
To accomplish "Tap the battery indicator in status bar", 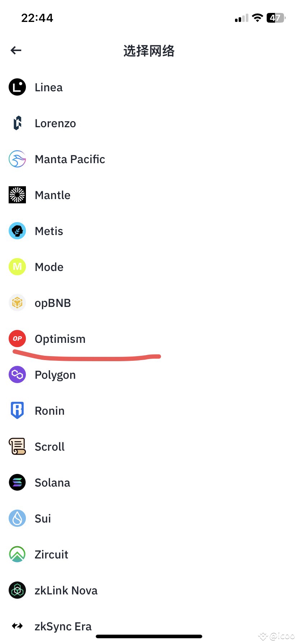I will tap(276, 18).
